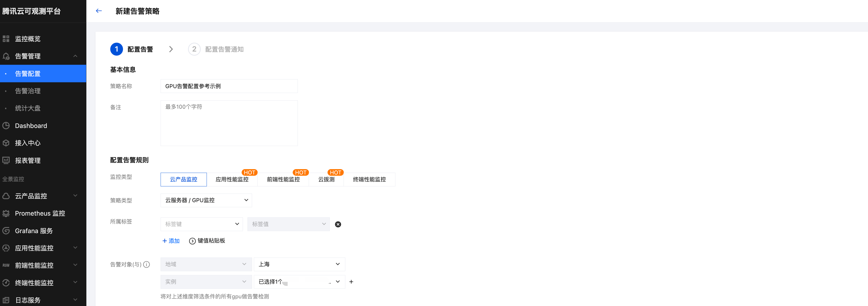Open the 标签键 dropdown
The height and width of the screenshot is (306, 868).
201,224
